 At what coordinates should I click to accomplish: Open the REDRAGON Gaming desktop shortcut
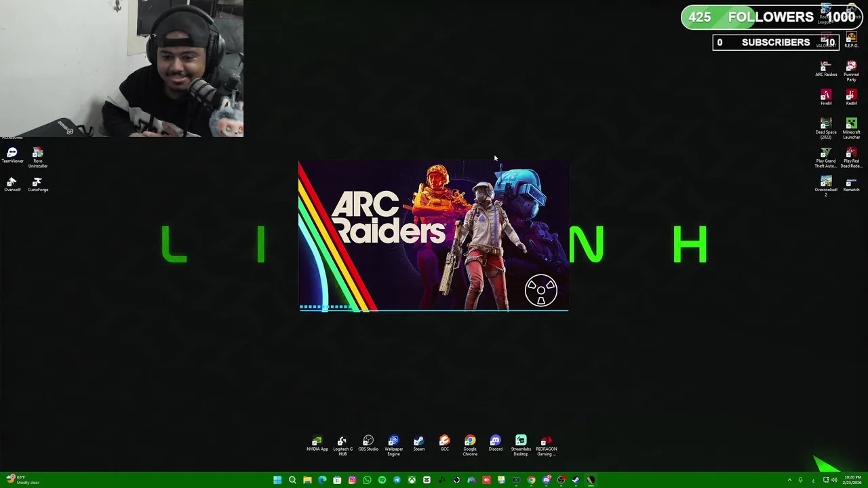pyautogui.click(x=547, y=445)
